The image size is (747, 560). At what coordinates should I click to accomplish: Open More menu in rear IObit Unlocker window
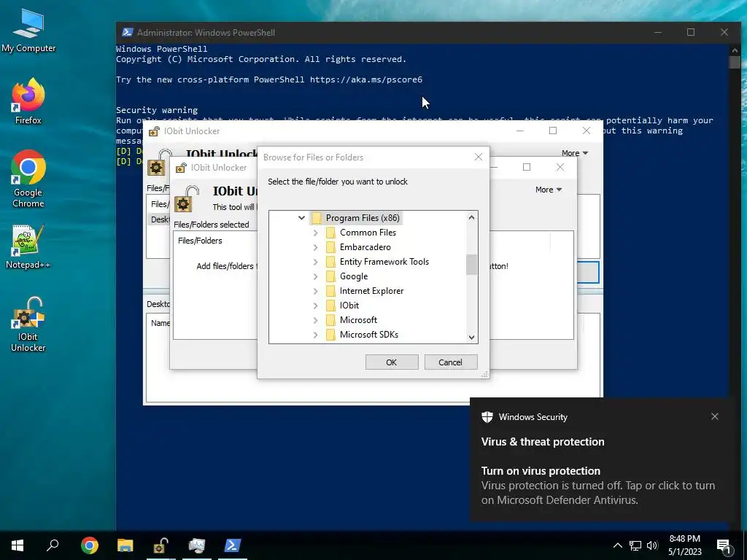[575, 153]
